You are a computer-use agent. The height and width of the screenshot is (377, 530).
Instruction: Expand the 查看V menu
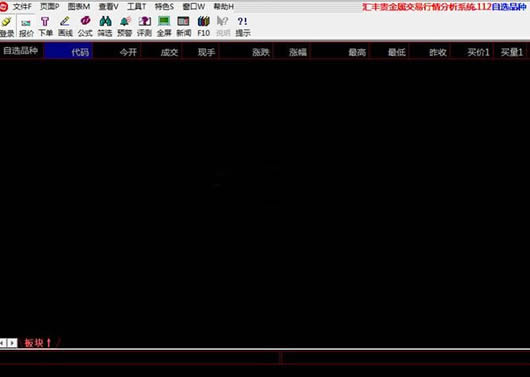click(x=109, y=7)
